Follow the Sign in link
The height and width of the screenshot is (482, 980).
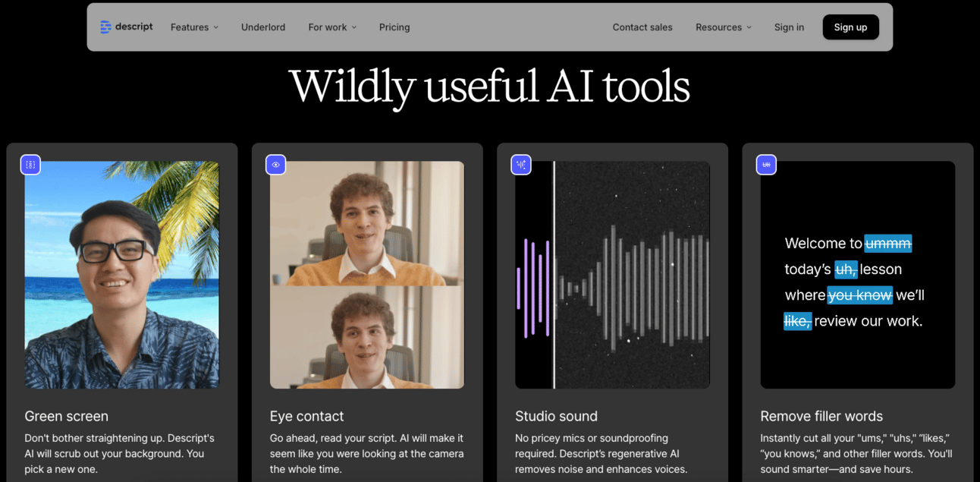coord(789,27)
